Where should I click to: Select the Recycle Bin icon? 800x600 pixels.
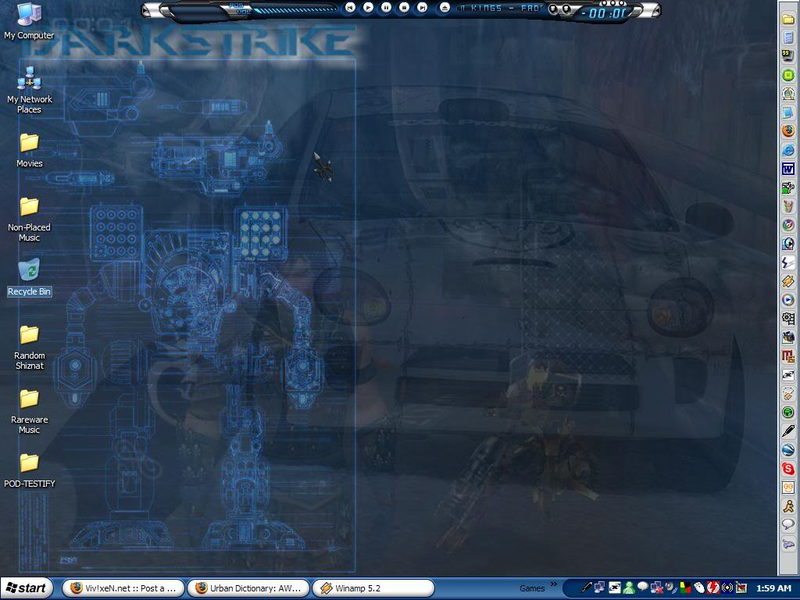pyautogui.click(x=29, y=278)
